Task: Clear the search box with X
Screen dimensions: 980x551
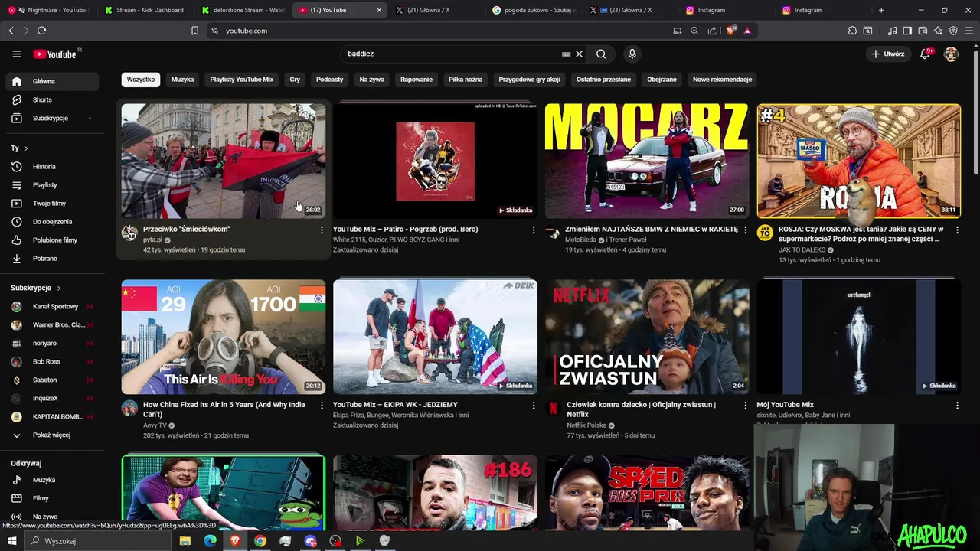Action: tap(579, 54)
